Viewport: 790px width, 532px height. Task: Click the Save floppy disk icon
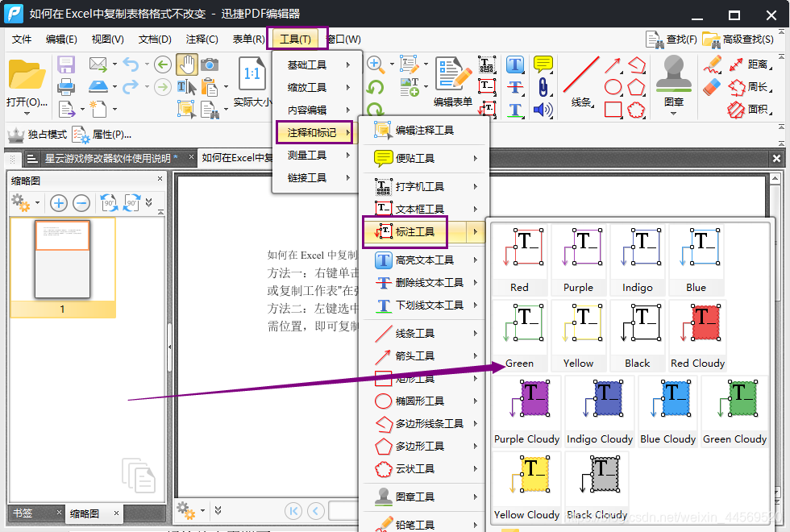[x=66, y=65]
